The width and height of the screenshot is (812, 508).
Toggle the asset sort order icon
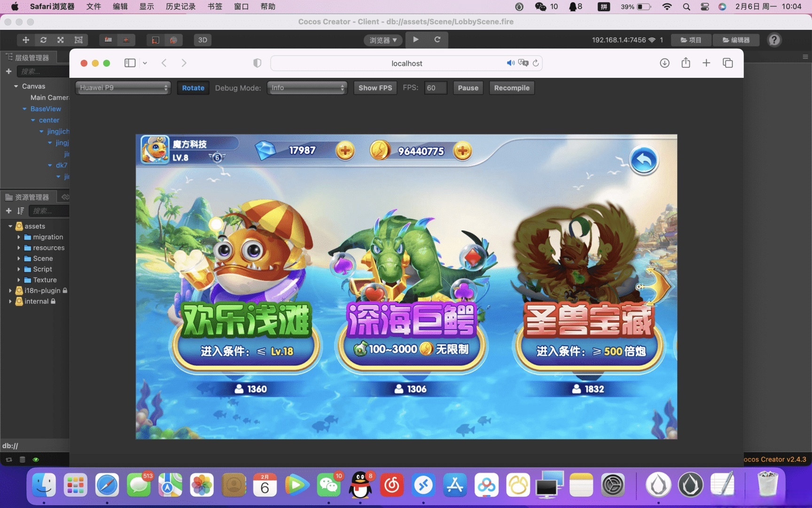pyautogui.click(x=21, y=211)
